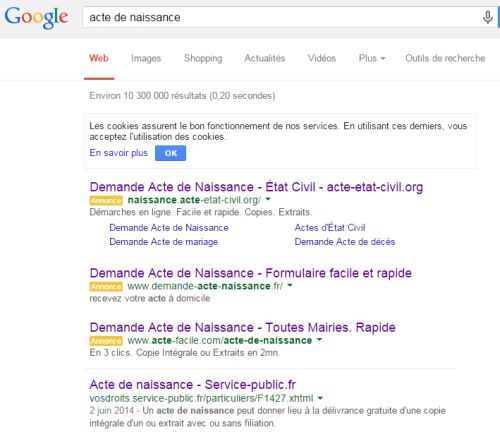Click the naissance.acte-etat-civil.org green URL
The height and width of the screenshot is (432, 500).
point(194,200)
